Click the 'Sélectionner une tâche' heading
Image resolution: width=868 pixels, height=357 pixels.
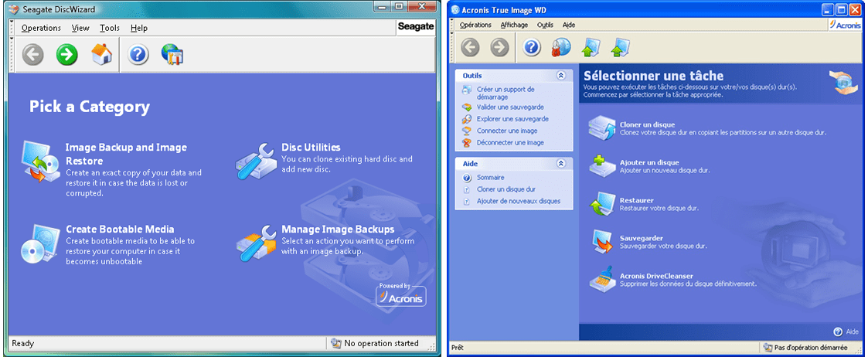point(654,75)
